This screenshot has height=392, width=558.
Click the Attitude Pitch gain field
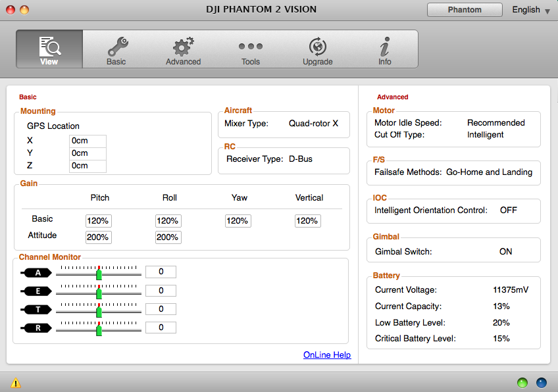(99, 237)
